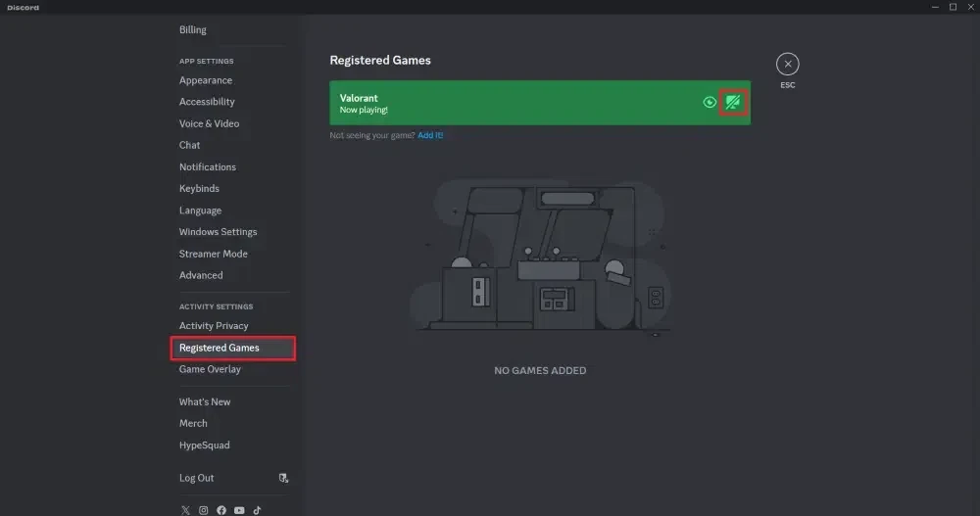Click the Log Out exit icon

pos(283,478)
